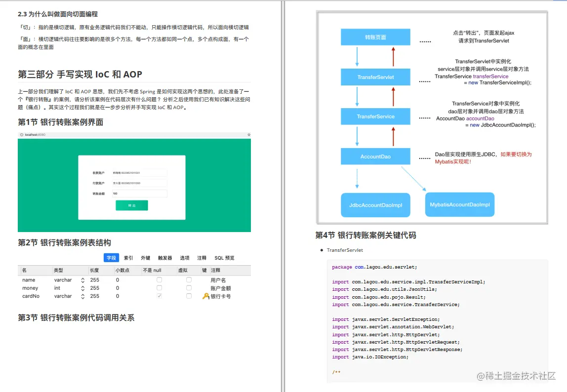This screenshot has width=567, height=392.
Task: Switch to the 索引 tab
Action: point(128,258)
